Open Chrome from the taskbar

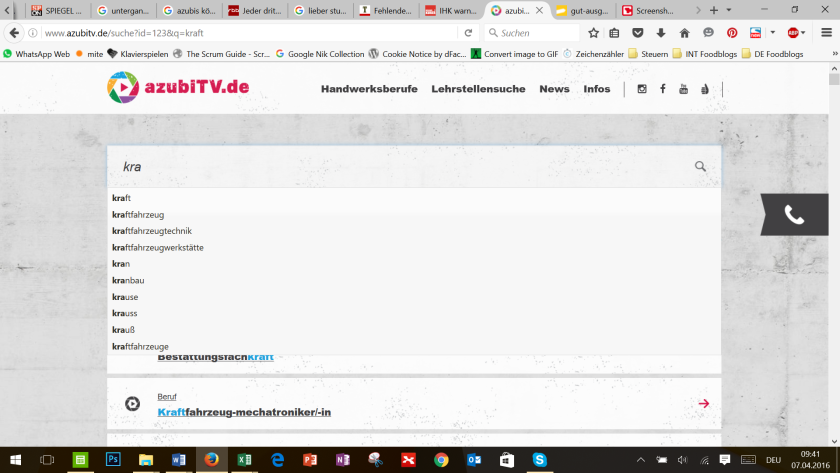[x=441, y=460]
